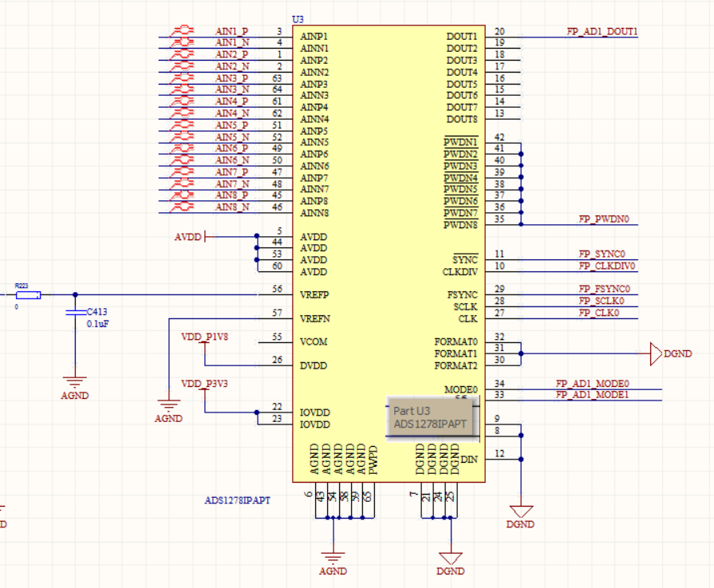
Task: Select the FP_AD1_DOUT1 net label
Action: (602, 31)
